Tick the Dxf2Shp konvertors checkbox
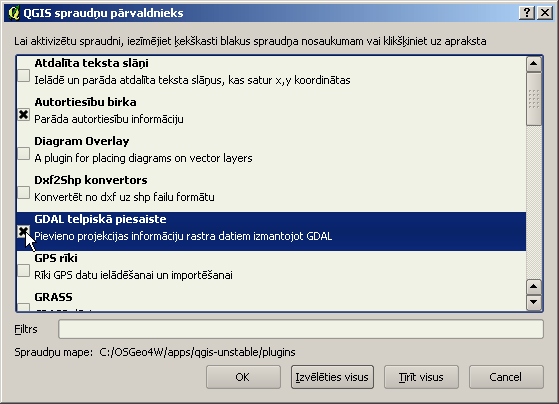 click(24, 193)
